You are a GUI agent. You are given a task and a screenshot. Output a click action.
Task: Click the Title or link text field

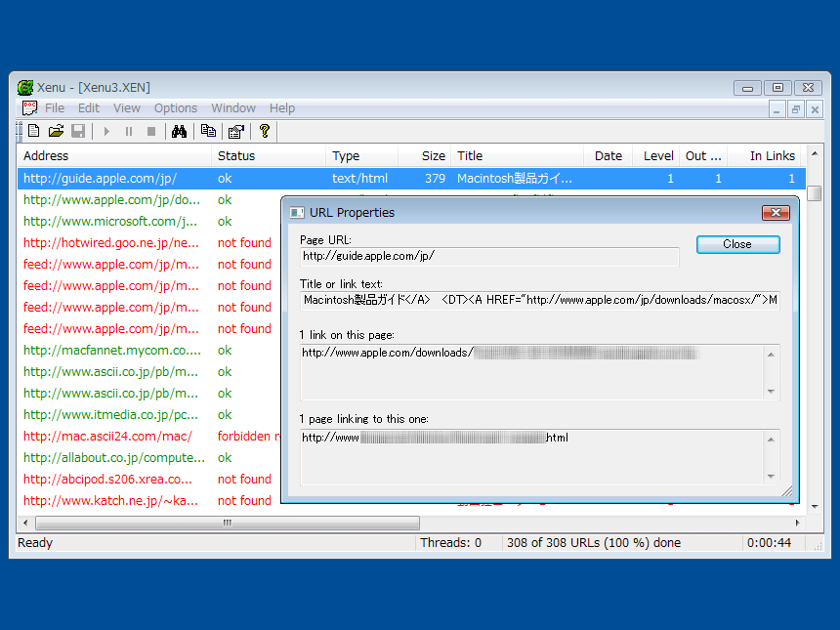(539, 300)
